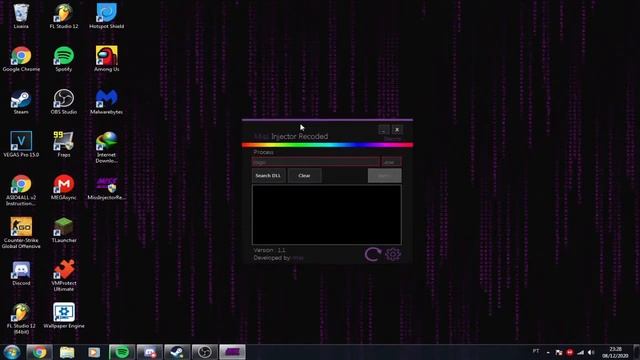Select the Internet Download Manager desktop icon

click(107, 147)
